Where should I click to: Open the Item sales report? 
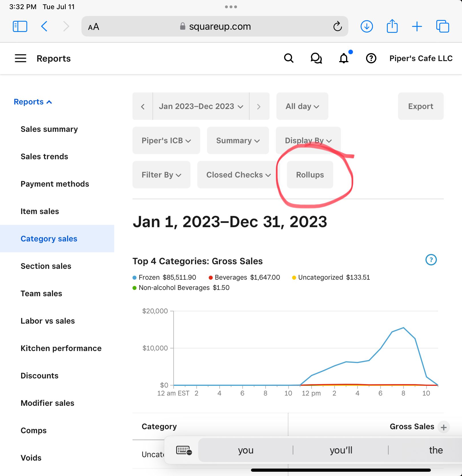40,211
